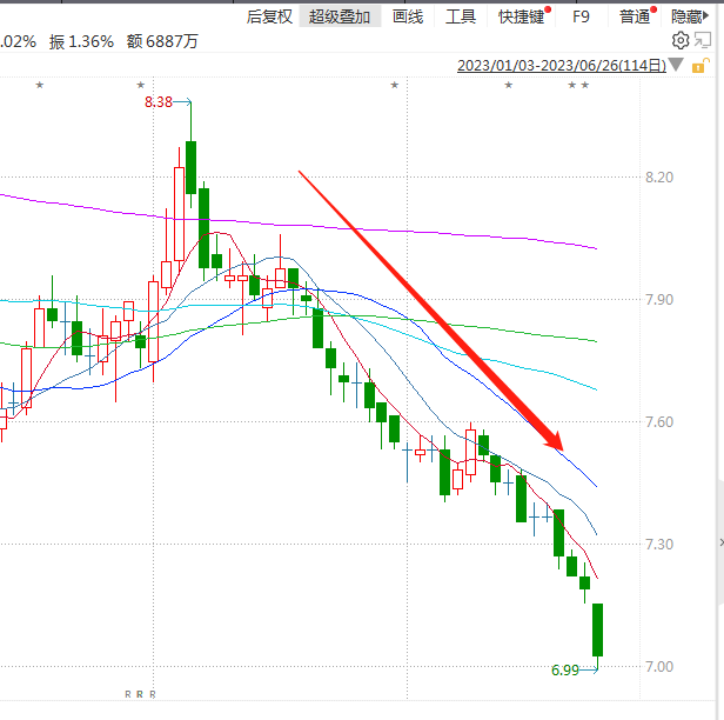Switch the 普通 mode setting
Screen dimensions: 724x720
click(x=634, y=17)
